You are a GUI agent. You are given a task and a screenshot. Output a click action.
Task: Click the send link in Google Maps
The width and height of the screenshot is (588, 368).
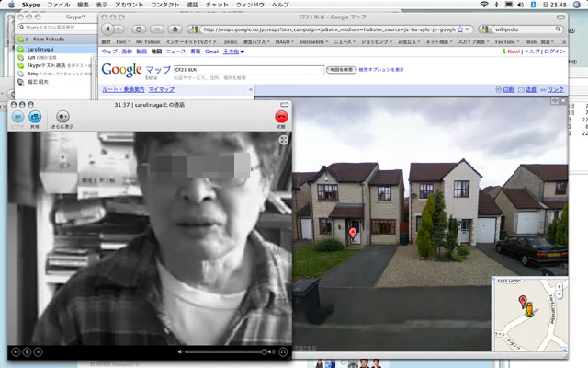(527, 90)
